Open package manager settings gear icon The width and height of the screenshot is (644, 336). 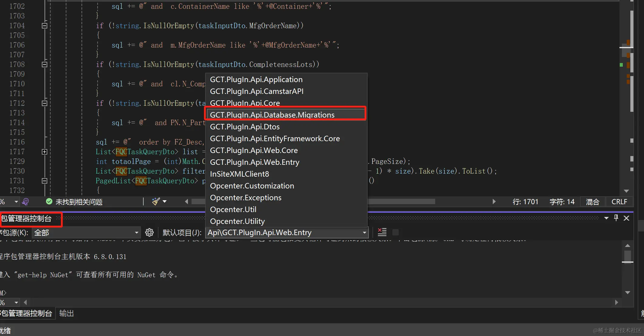pyautogui.click(x=149, y=232)
